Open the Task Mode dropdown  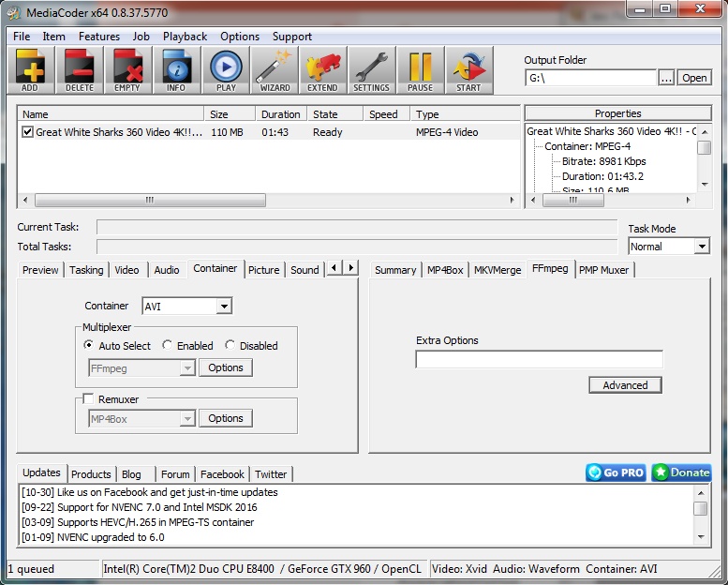coord(702,247)
